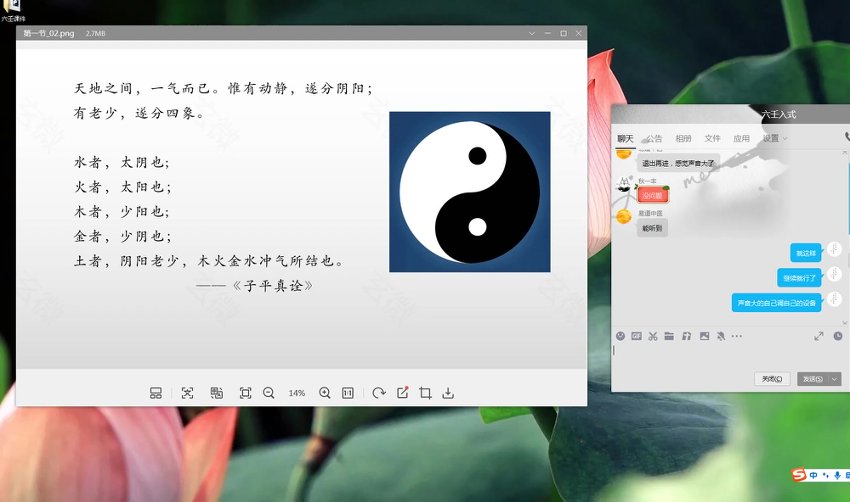This screenshot has height=502, width=850.
Task: Click the panda avatar of user 秋一本
Action: pyautogui.click(x=624, y=184)
